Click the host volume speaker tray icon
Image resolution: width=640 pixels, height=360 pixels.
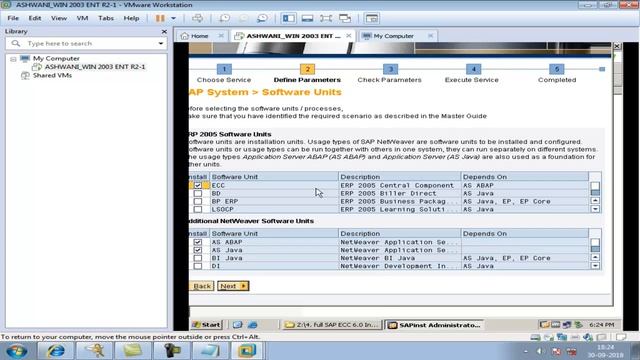tap(539, 351)
